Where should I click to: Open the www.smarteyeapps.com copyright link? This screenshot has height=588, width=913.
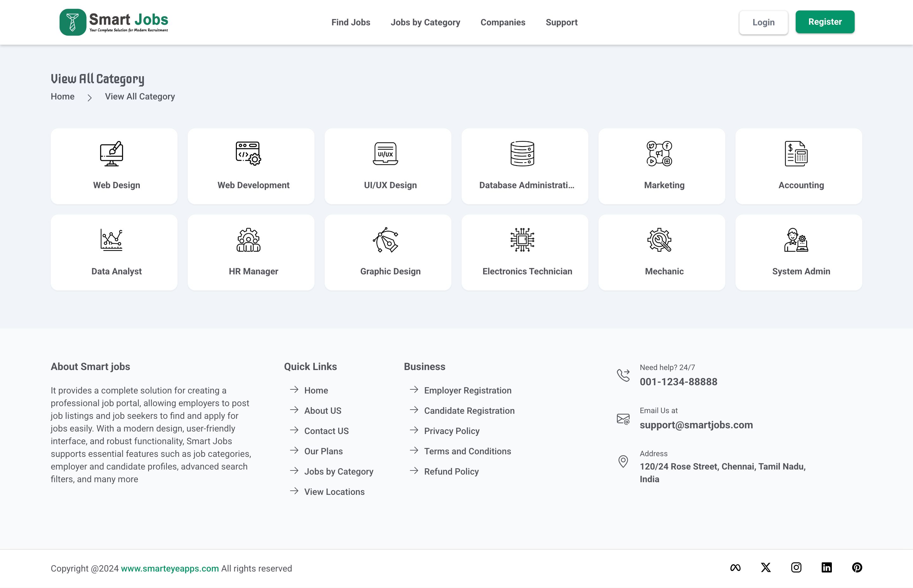pos(170,568)
